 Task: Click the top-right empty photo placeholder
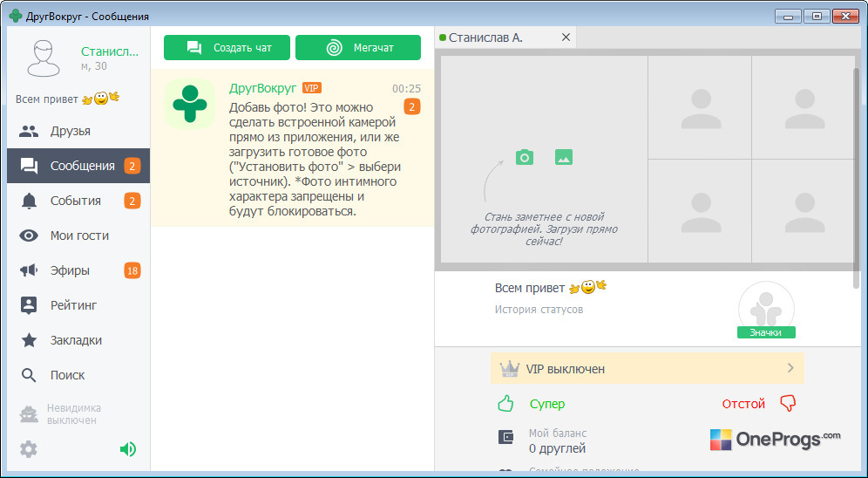(803, 107)
